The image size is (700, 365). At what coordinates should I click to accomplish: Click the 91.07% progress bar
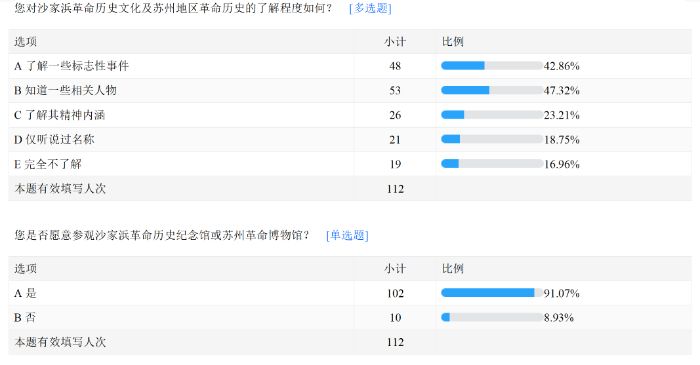[x=492, y=293]
